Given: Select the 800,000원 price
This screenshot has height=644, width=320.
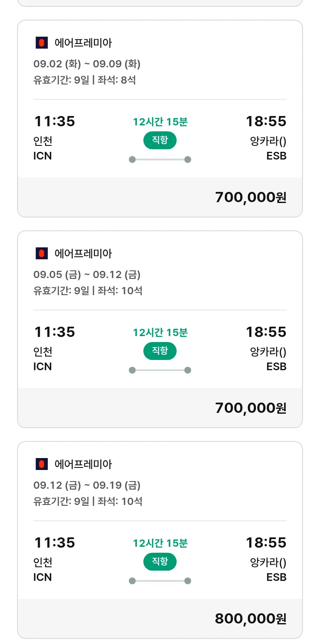Looking at the screenshot, I should (x=250, y=618).
